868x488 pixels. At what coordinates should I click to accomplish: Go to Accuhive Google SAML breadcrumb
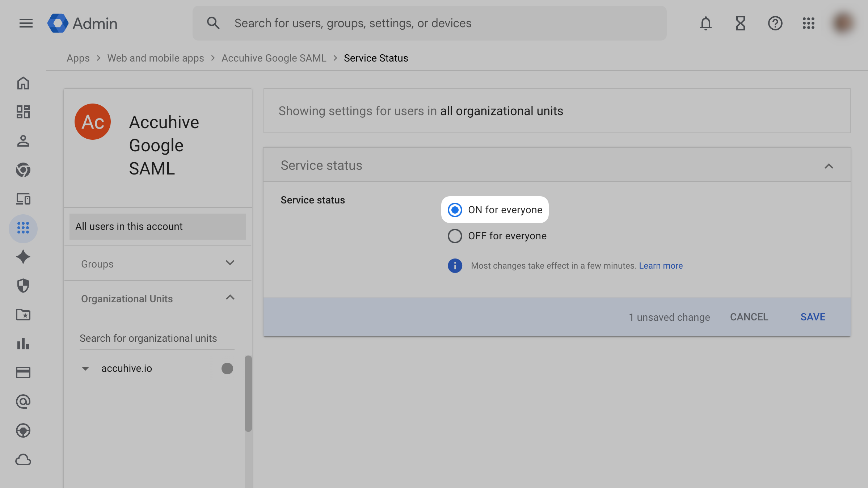pos(274,58)
